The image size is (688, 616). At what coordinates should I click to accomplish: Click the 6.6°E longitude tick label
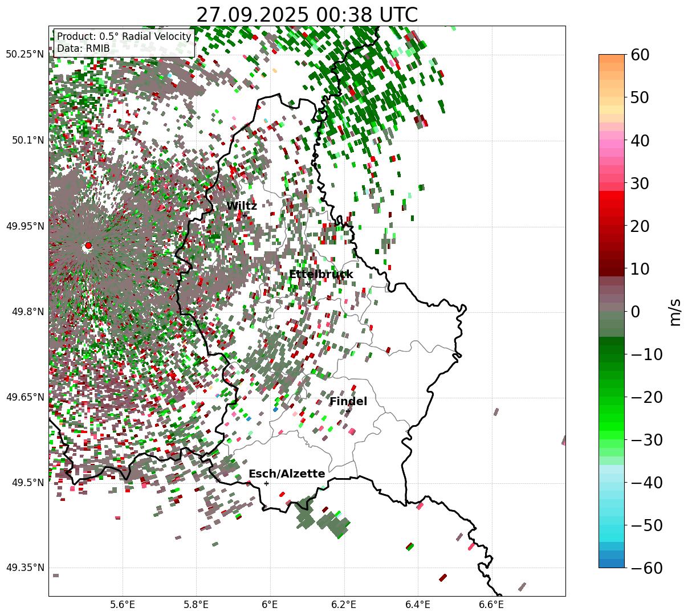coord(491,605)
